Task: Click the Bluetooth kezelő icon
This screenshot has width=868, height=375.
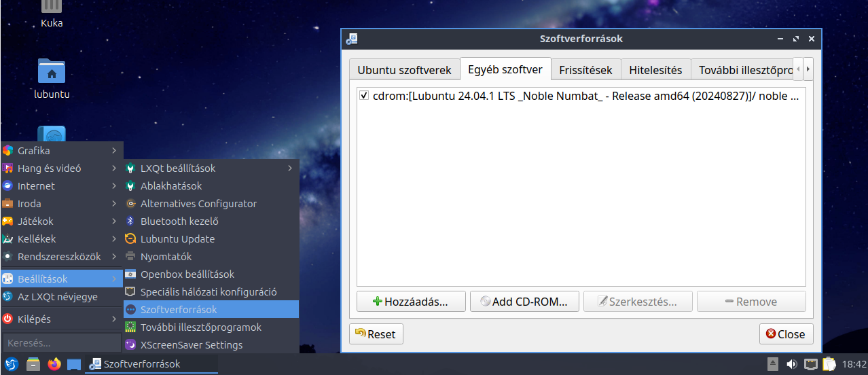Action: click(131, 221)
